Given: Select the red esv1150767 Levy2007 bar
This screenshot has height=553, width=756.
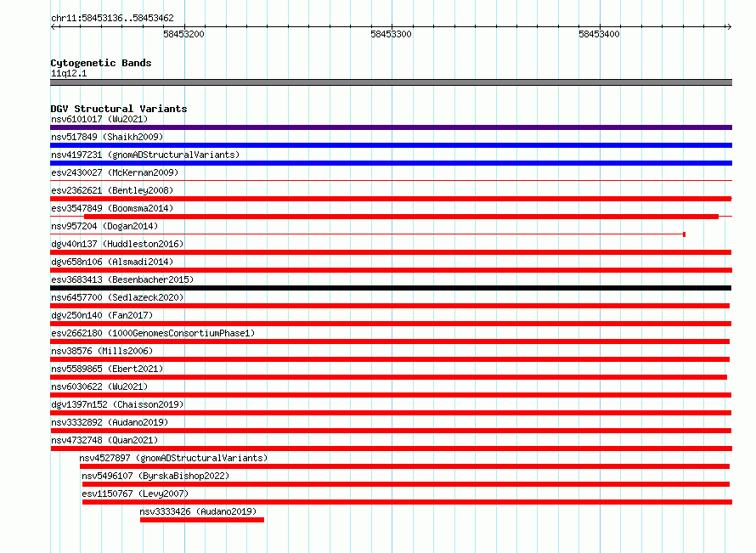Looking at the screenshot, I should coord(408,502).
